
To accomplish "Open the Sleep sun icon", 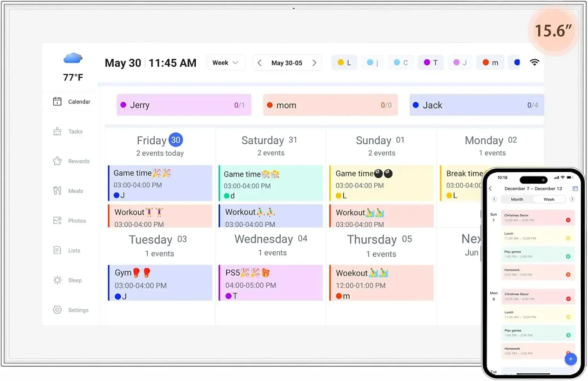I will (x=57, y=280).
